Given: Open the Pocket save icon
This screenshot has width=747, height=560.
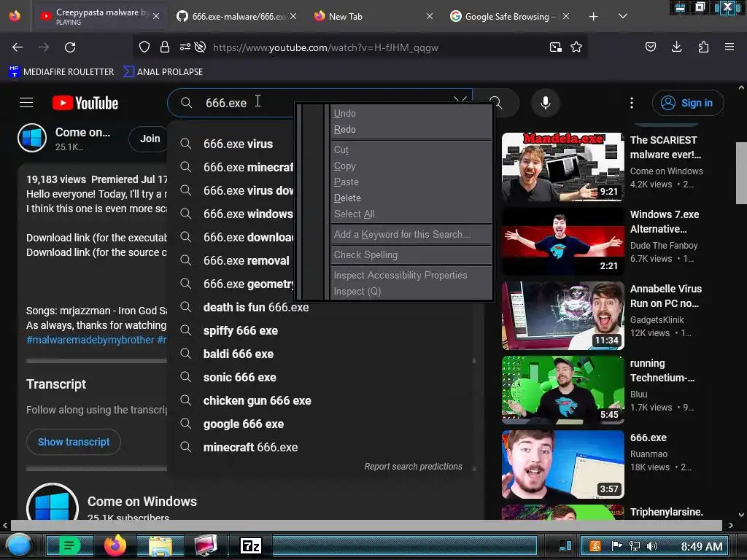Looking at the screenshot, I should click(651, 47).
